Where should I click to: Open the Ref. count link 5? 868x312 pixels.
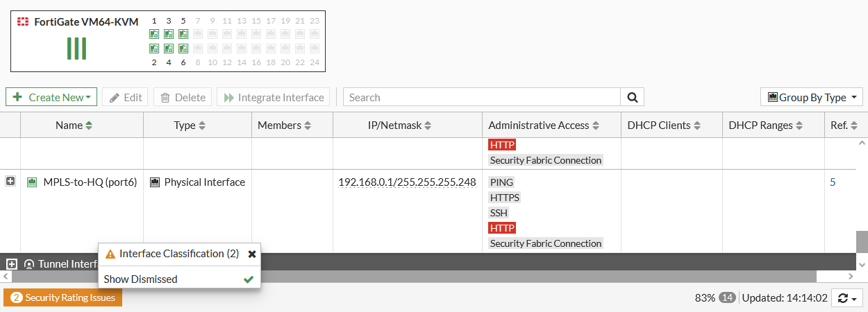(833, 182)
